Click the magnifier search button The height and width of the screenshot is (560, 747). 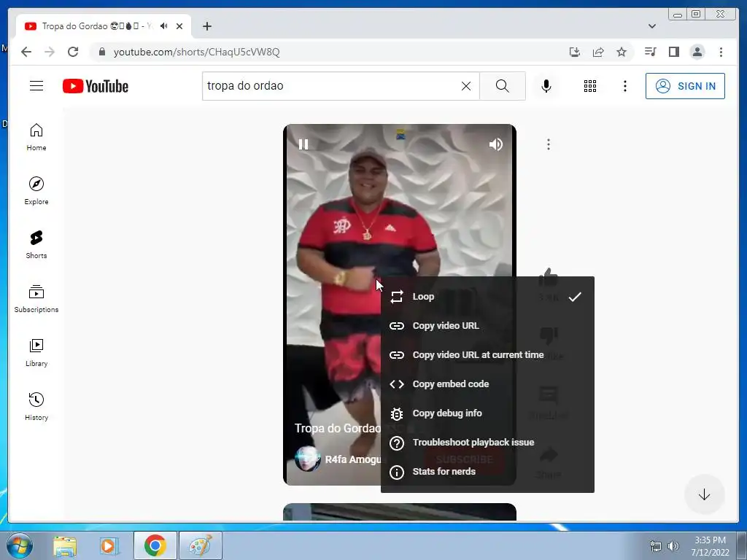click(x=502, y=86)
